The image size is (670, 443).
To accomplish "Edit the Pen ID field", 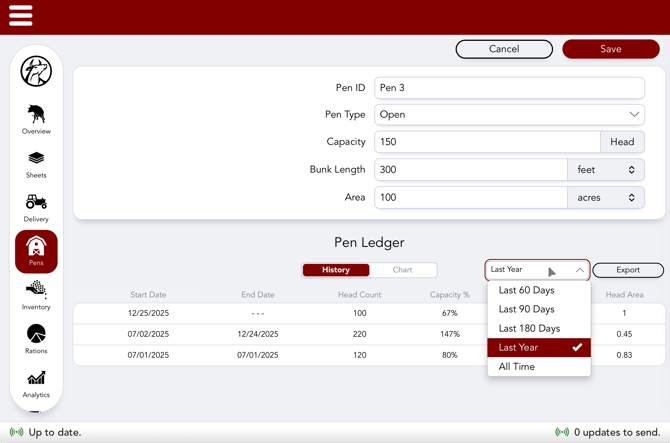I will click(509, 88).
